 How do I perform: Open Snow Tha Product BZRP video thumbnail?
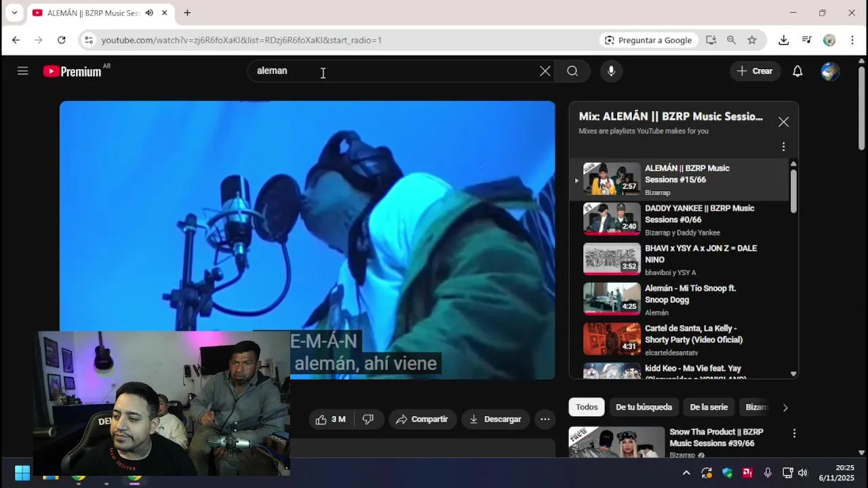[616, 443]
